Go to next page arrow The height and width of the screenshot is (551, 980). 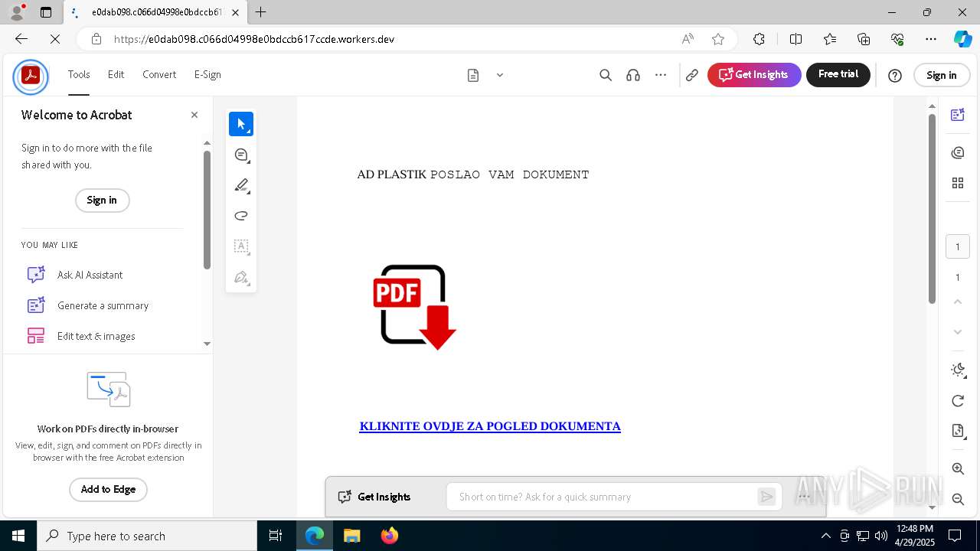click(x=958, y=332)
